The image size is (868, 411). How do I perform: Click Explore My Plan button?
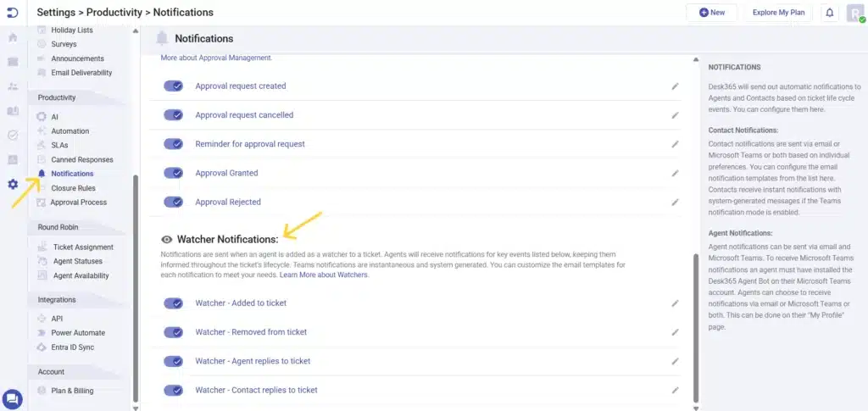(777, 13)
